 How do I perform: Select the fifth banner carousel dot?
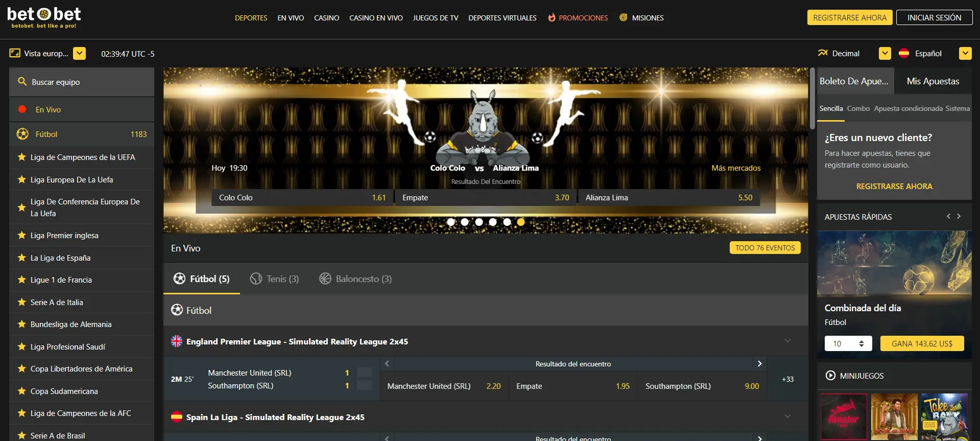pyautogui.click(x=507, y=222)
